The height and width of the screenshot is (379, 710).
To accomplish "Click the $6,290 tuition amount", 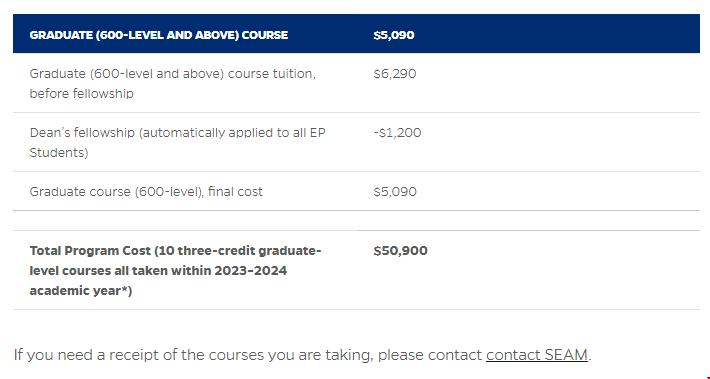I will click(395, 74).
